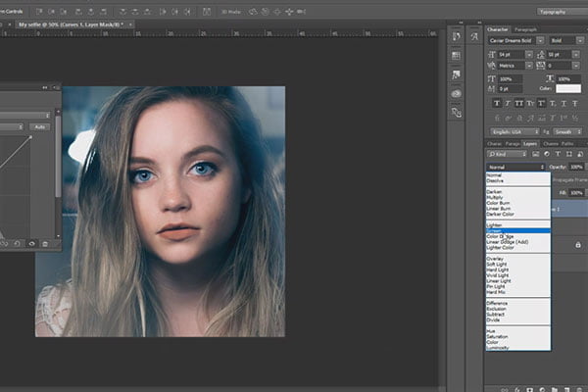This screenshot has height=392, width=588.
Task: Open the Kind layer filter dropdown
Action: (x=508, y=154)
